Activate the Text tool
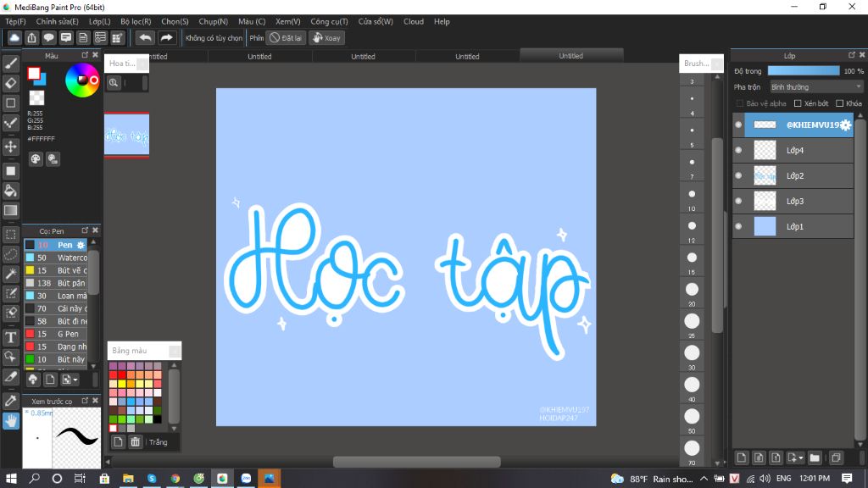Screen dimensions: 868x488 pos(10,337)
